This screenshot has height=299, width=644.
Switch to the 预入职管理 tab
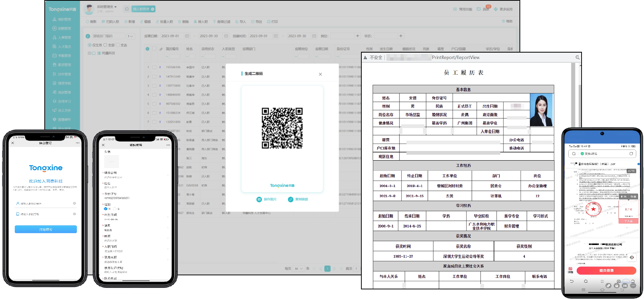click(141, 9)
